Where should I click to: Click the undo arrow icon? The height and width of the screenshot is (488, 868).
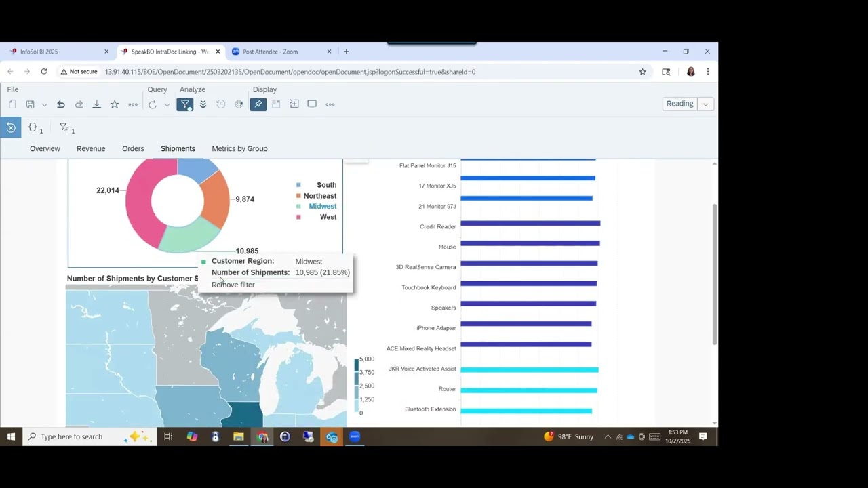click(61, 104)
